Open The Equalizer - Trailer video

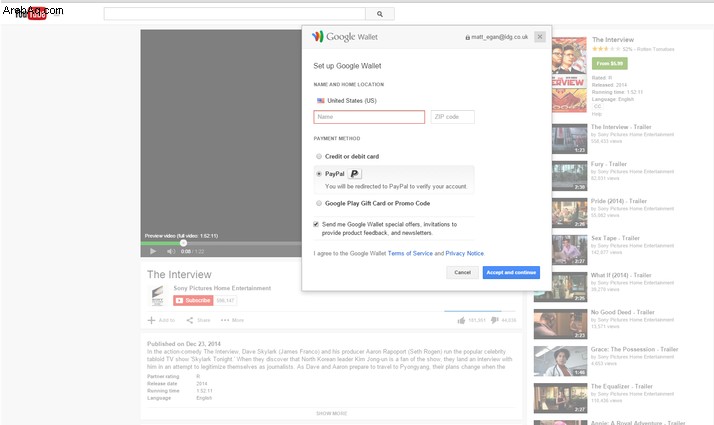622,386
